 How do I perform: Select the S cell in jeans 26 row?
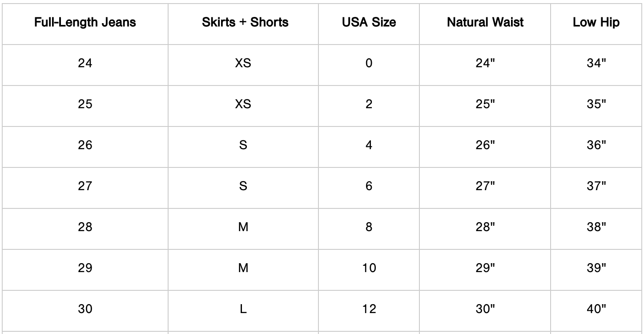[243, 145]
